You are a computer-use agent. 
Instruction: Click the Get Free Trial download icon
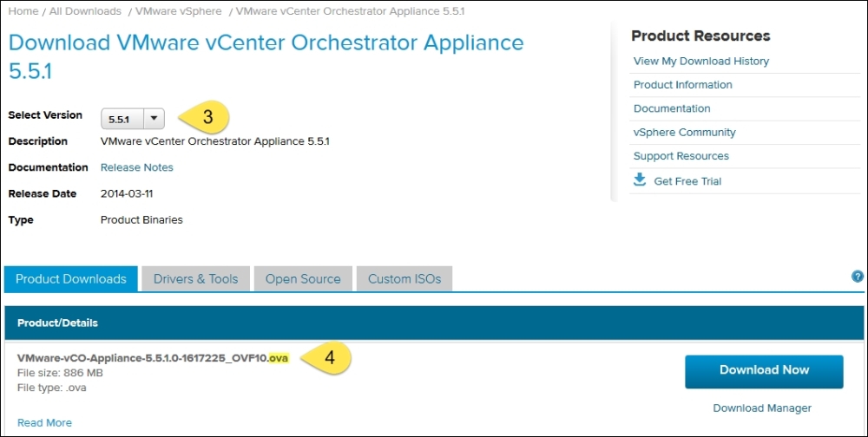(x=640, y=180)
